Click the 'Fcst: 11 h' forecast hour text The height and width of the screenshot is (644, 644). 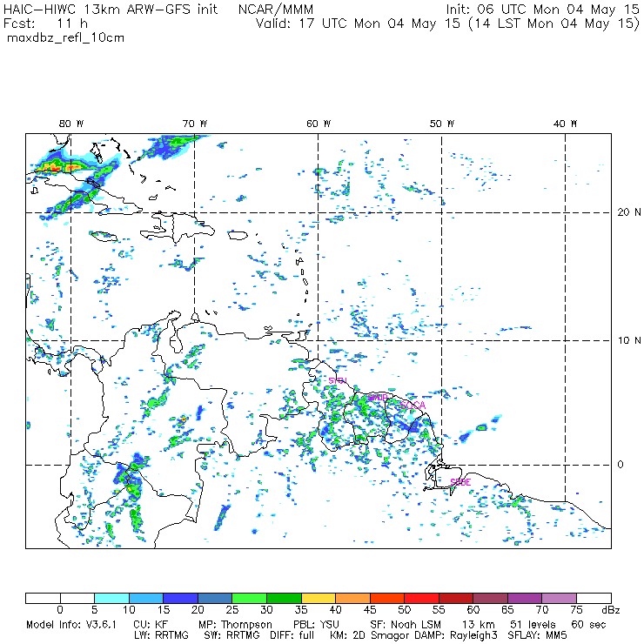pyautogui.click(x=45, y=23)
